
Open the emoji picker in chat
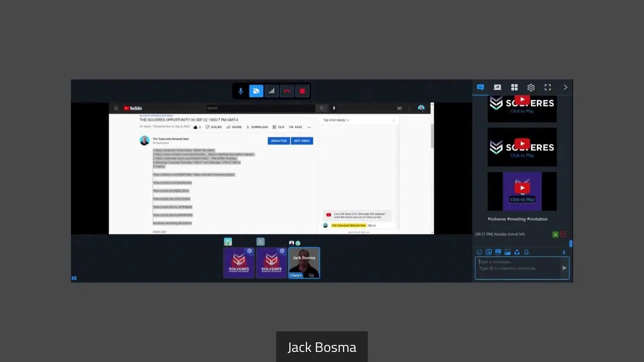479,252
